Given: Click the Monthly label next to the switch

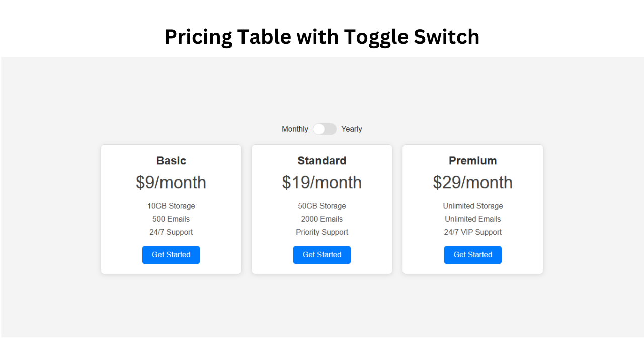Looking at the screenshot, I should pyautogui.click(x=295, y=129).
